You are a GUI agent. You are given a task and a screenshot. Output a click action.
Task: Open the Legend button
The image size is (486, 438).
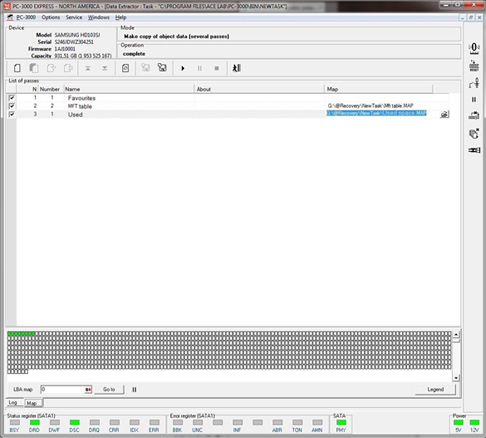coord(435,389)
